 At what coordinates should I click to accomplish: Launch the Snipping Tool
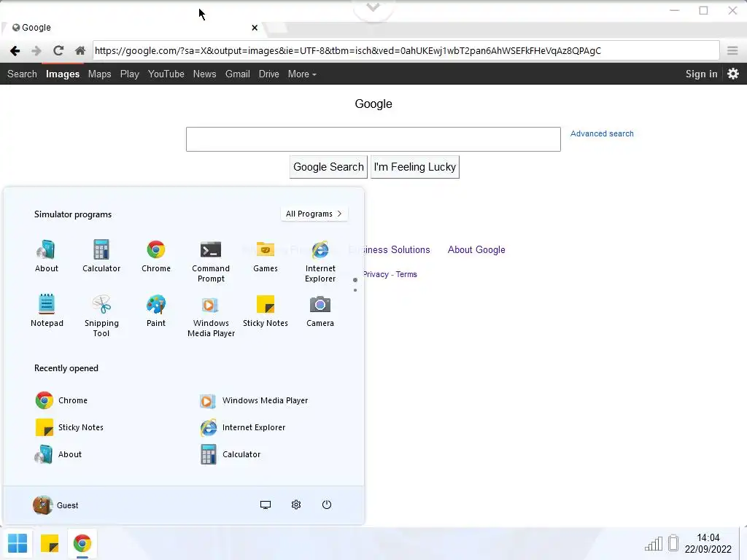101,315
